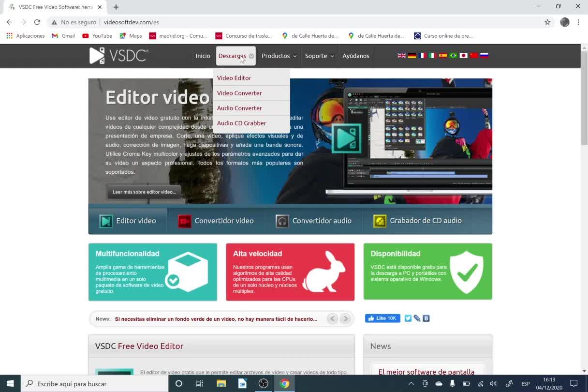Open File Explorer from the taskbar
This screenshot has height=392, width=588.
pos(221,383)
